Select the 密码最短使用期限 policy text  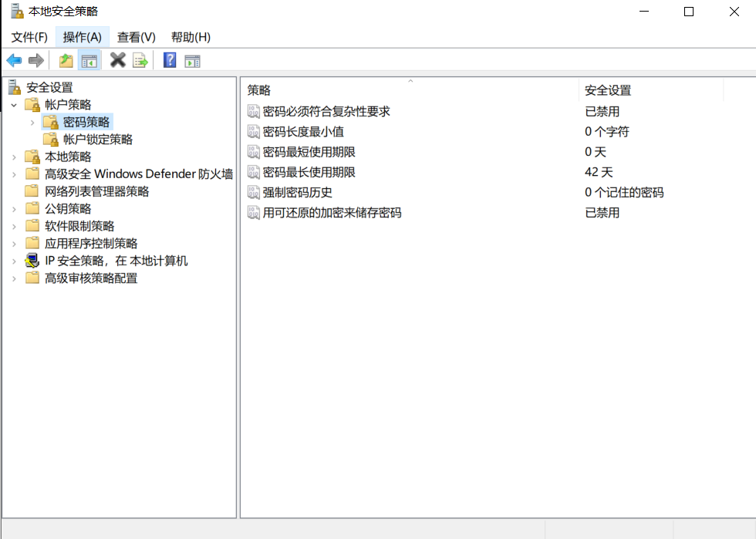pyautogui.click(x=309, y=152)
